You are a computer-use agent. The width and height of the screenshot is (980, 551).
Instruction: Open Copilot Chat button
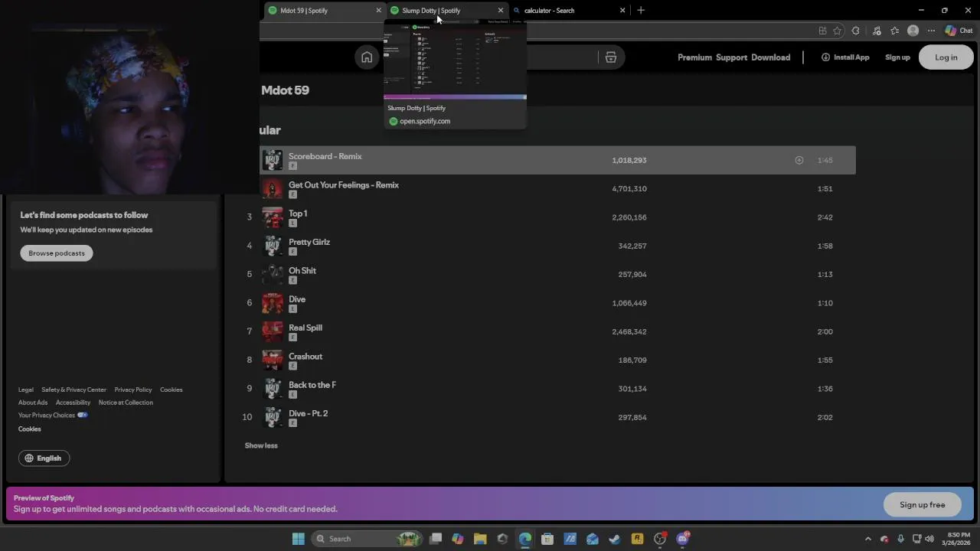point(959,31)
